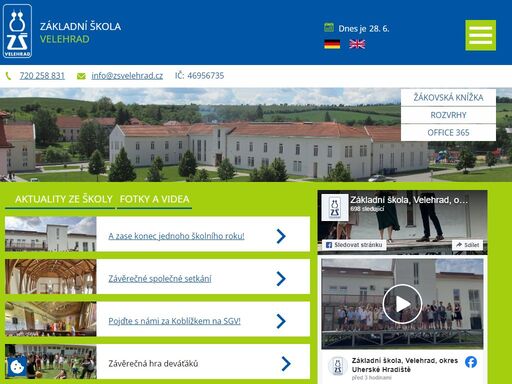Click Sledovat stránku Facebook button
Viewport: 512px width, 384px height.
(354, 245)
